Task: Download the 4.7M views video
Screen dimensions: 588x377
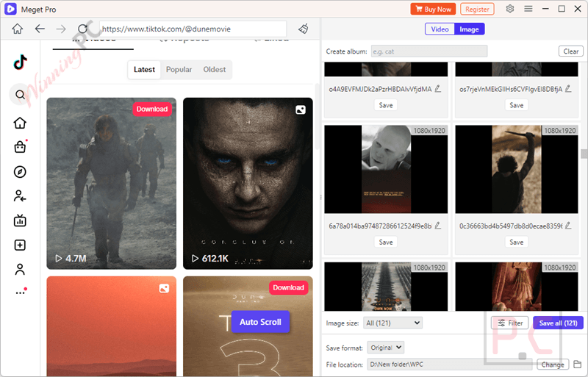Action: click(152, 109)
